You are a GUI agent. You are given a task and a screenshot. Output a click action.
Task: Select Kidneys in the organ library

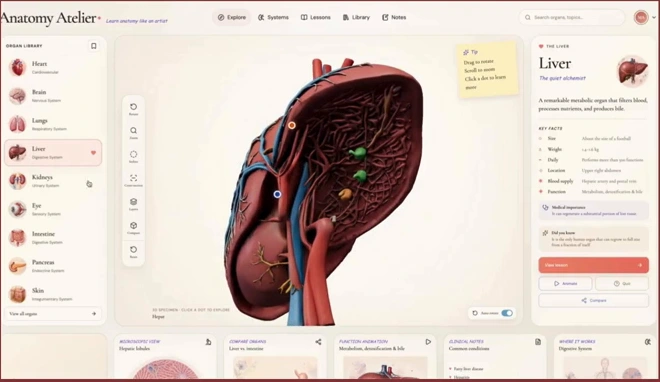(53, 181)
